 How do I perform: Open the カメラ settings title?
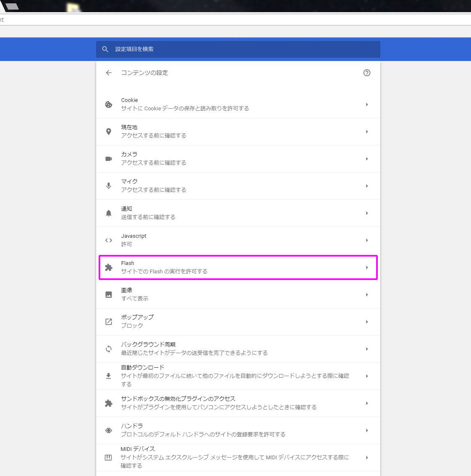coord(129,154)
